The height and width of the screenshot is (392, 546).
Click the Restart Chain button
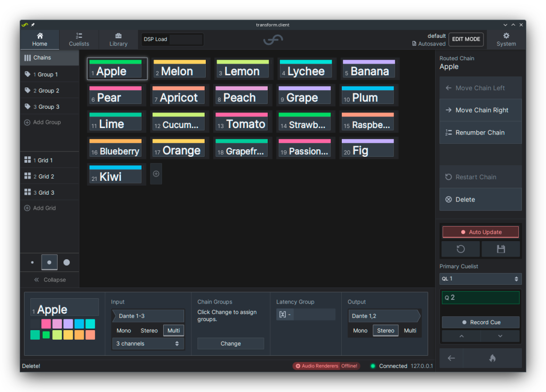pyautogui.click(x=480, y=177)
